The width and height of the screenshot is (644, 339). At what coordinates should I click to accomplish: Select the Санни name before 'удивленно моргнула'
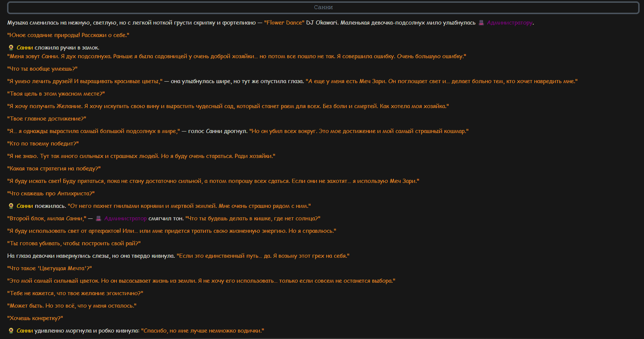[x=25, y=331]
